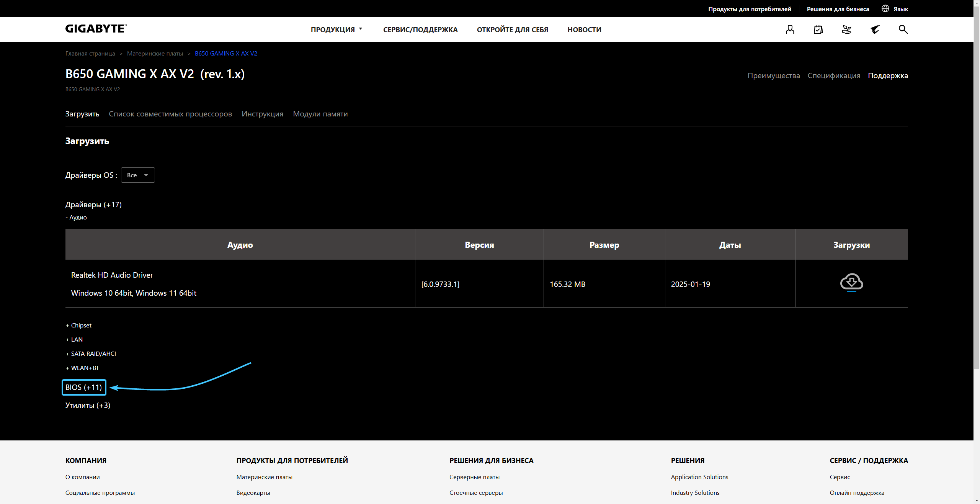The height and width of the screenshot is (504, 980).
Task: Click the globe language icon
Action: pos(885,8)
